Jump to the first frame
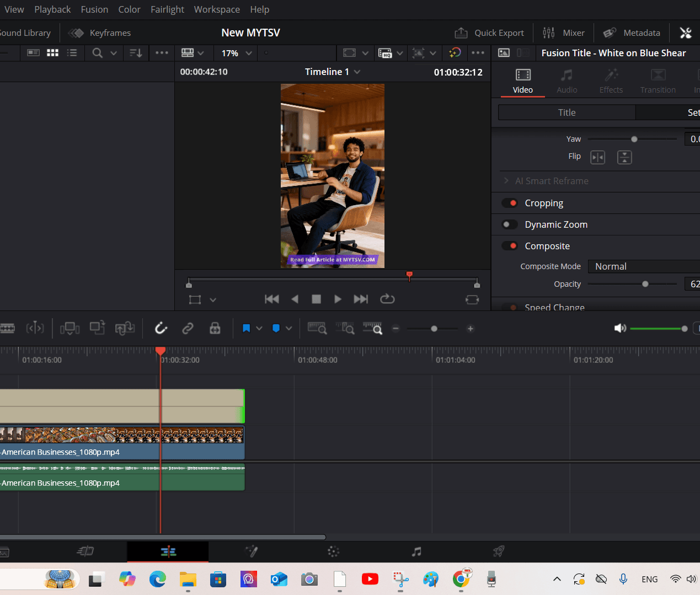Screen dimensions: 700x595 click(x=272, y=299)
